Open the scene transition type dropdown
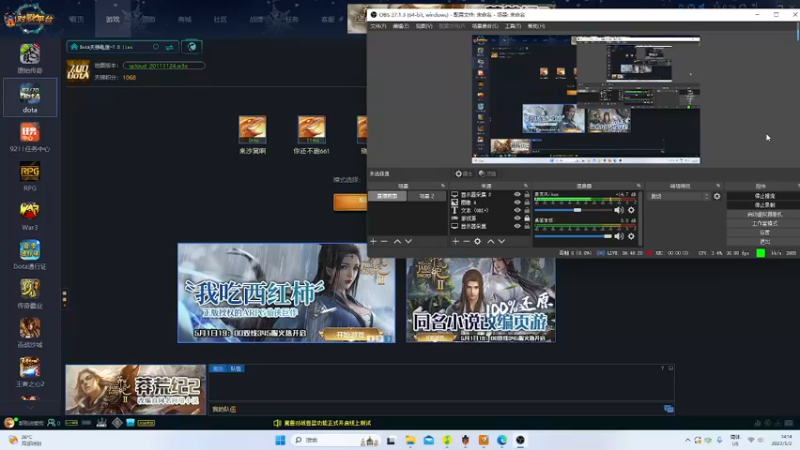 pos(679,196)
